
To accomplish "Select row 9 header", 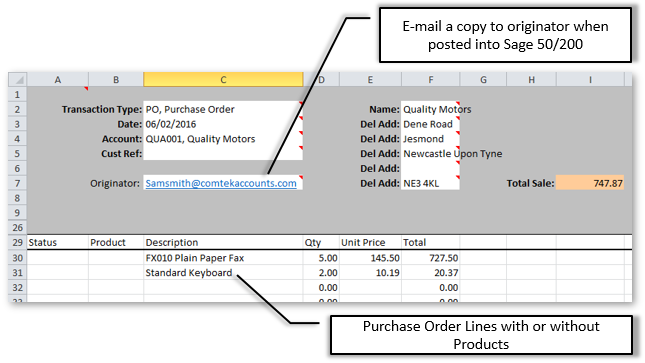I will tap(18, 213).
